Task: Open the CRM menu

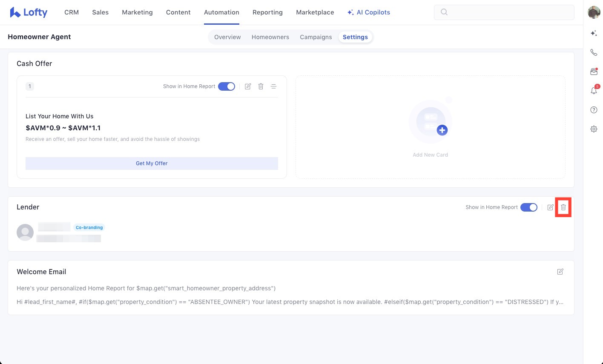Action: pos(72,12)
